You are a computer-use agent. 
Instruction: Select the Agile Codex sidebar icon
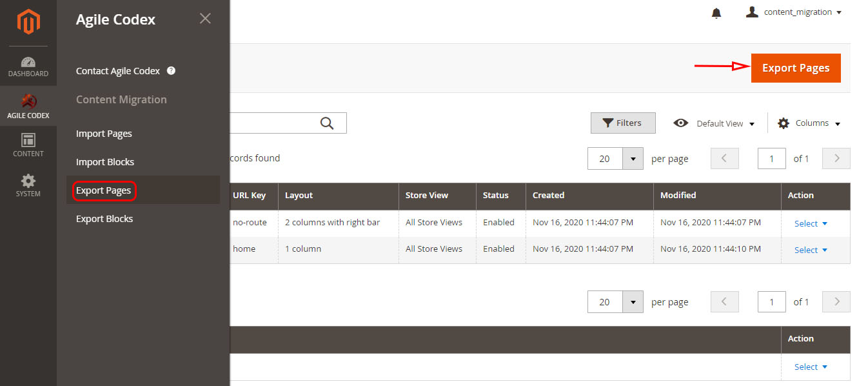(x=28, y=107)
